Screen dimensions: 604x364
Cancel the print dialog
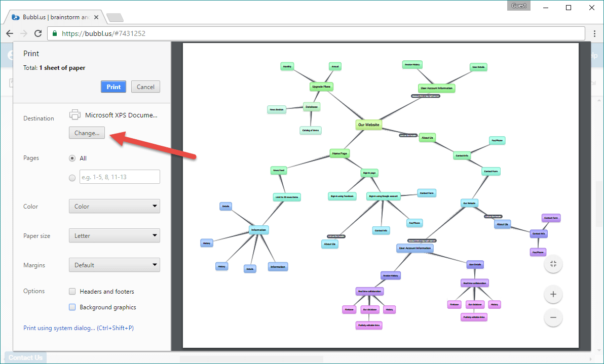click(145, 87)
